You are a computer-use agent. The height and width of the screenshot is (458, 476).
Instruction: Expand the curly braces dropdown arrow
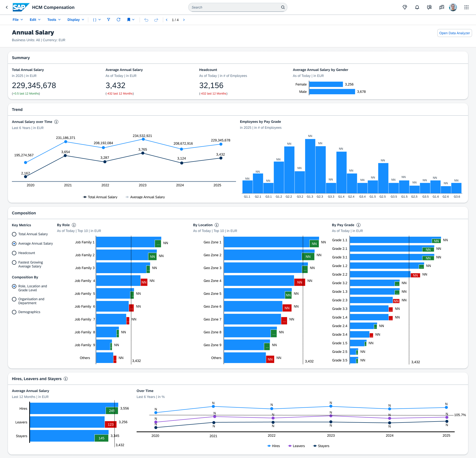coord(100,20)
